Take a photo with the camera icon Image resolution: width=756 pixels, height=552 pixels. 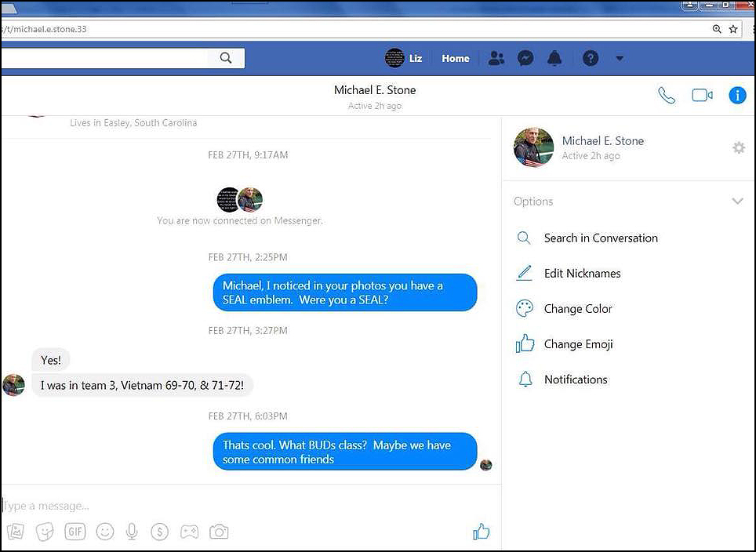coord(219,532)
